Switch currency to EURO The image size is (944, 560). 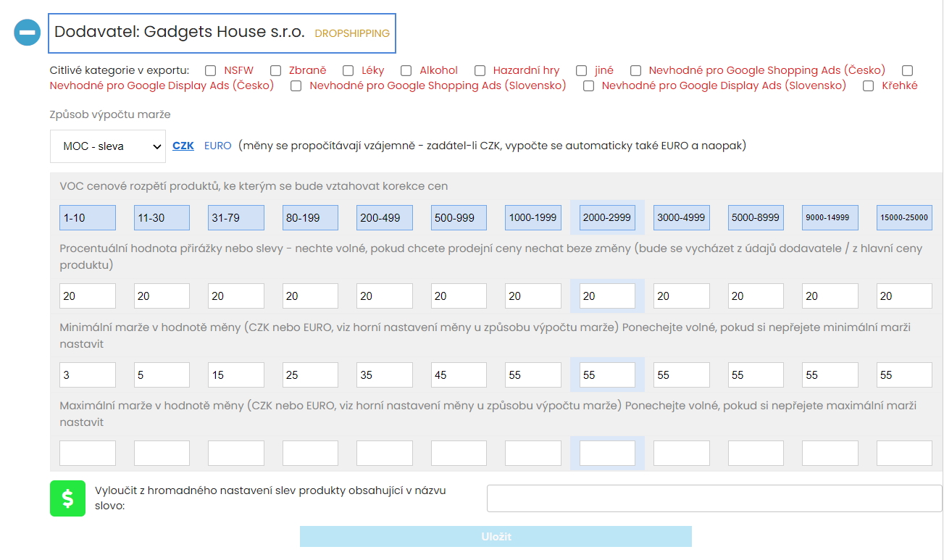(218, 146)
